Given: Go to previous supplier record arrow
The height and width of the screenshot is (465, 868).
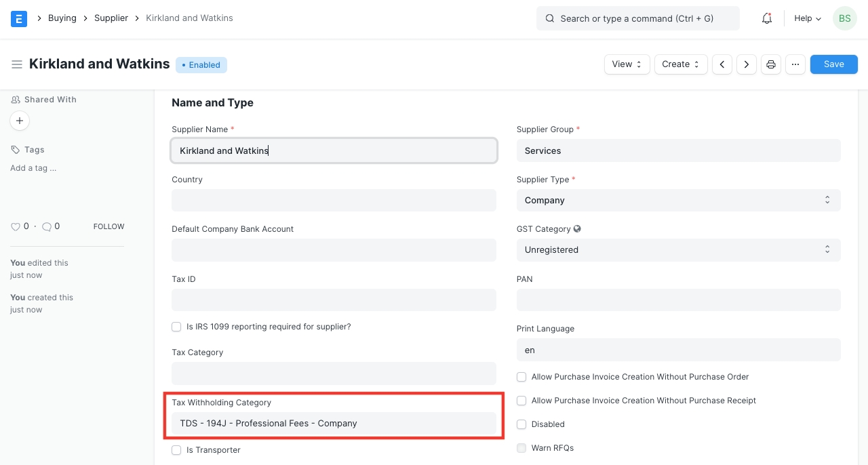Looking at the screenshot, I should point(722,64).
